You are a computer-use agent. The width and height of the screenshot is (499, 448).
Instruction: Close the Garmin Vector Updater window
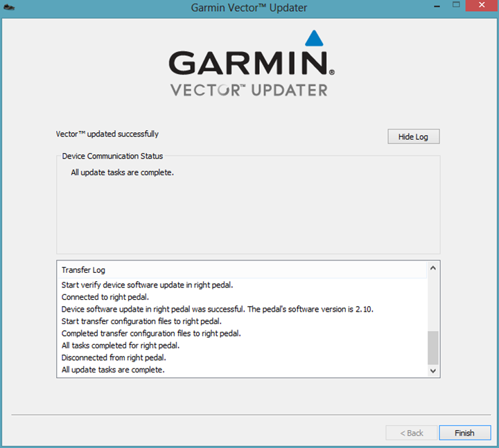[x=482, y=6]
